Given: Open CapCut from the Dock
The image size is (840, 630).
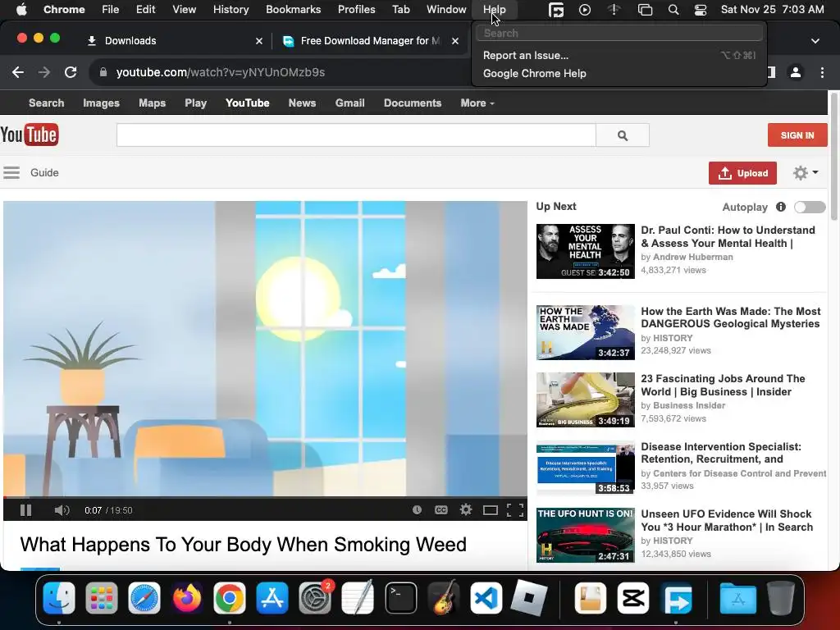Looking at the screenshot, I should coord(633,598).
